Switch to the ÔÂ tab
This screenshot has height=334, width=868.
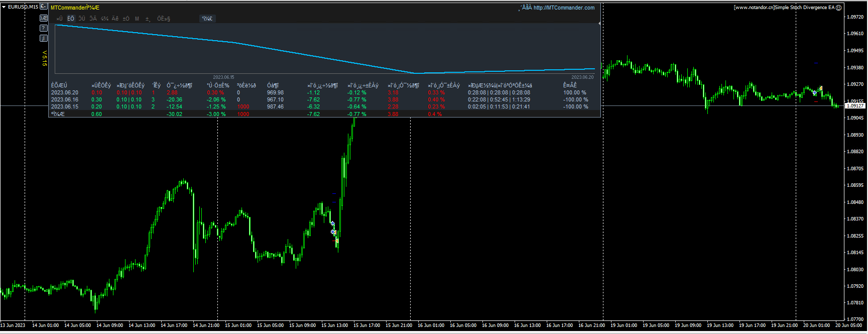[x=93, y=19]
